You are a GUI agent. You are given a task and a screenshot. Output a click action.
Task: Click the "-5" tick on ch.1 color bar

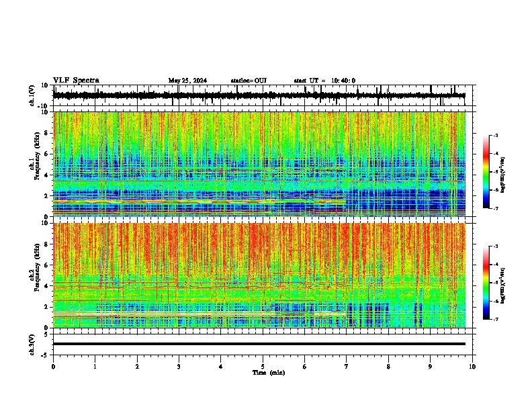[495, 172]
